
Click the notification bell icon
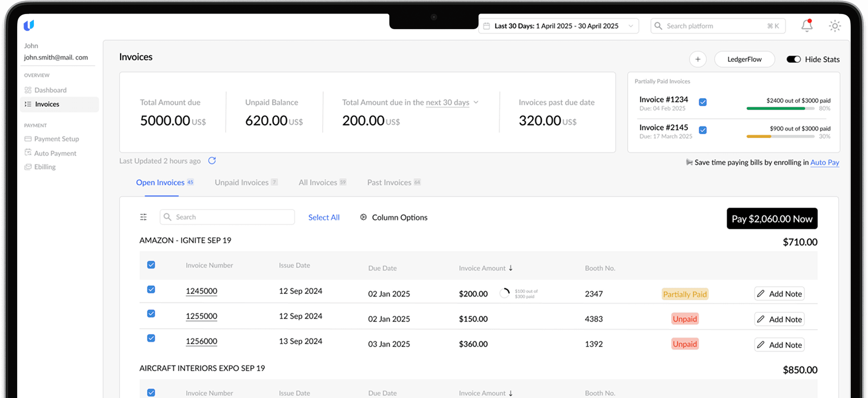(807, 25)
